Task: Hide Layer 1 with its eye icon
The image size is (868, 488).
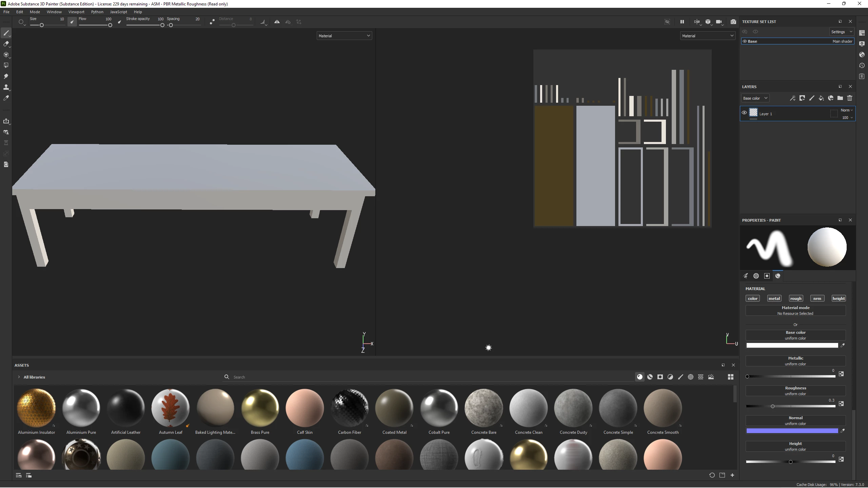Action: tap(744, 113)
